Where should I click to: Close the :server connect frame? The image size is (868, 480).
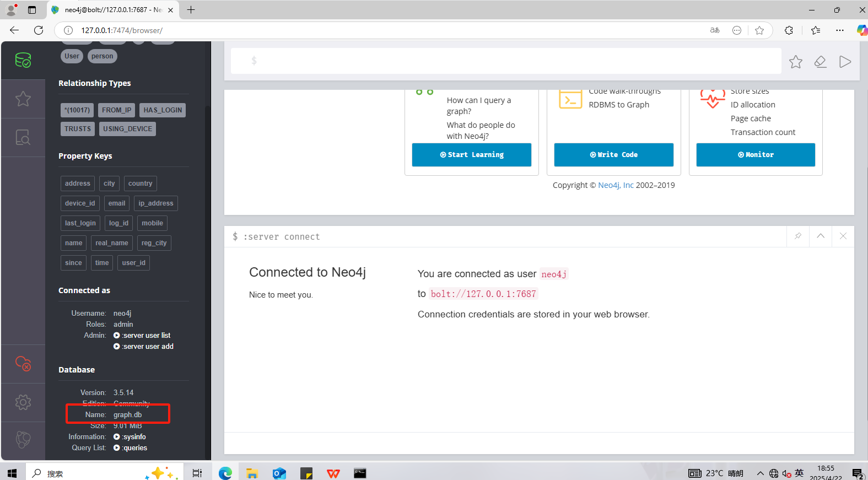pos(843,236)
